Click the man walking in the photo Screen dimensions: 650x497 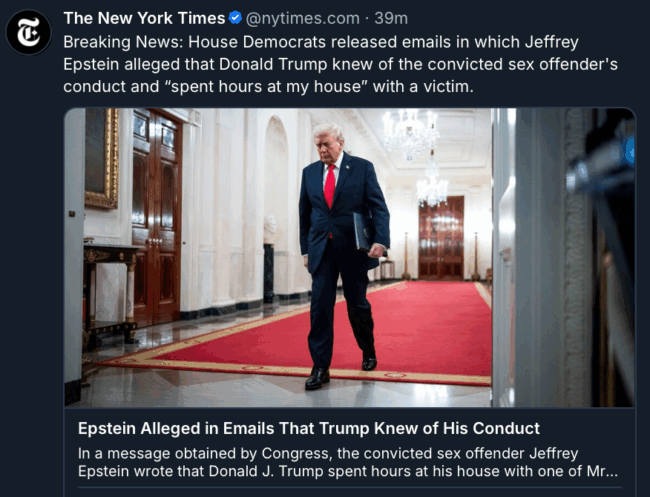click(342, 256)
